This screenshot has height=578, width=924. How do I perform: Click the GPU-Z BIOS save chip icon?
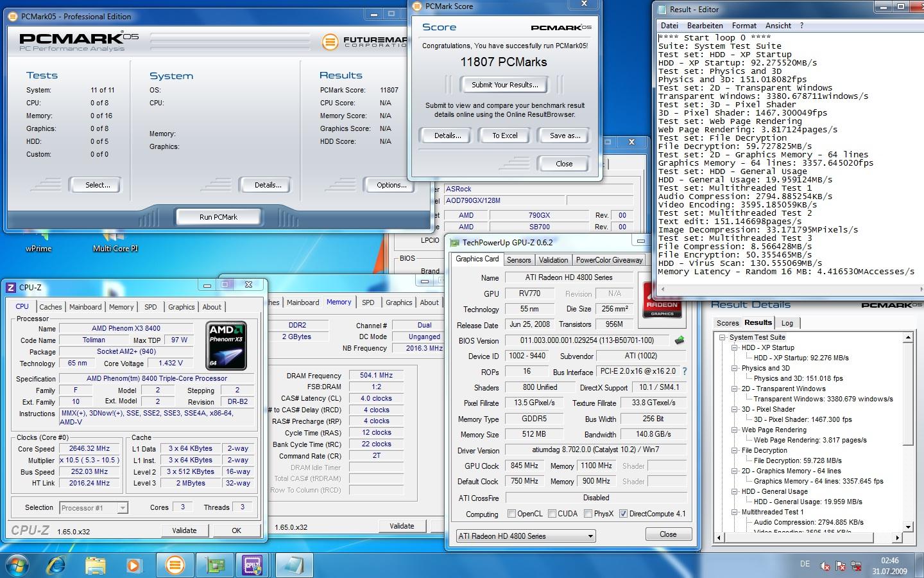pos(680,340)
